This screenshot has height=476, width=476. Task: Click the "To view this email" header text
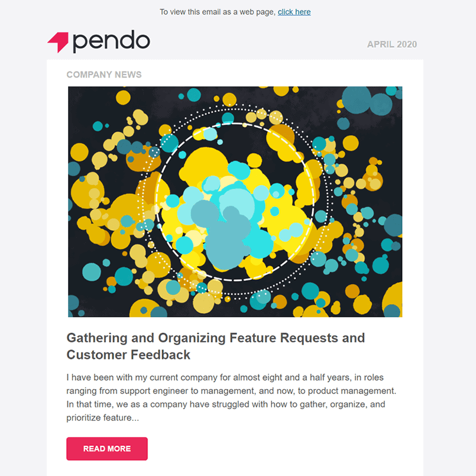tap(218, 12)
